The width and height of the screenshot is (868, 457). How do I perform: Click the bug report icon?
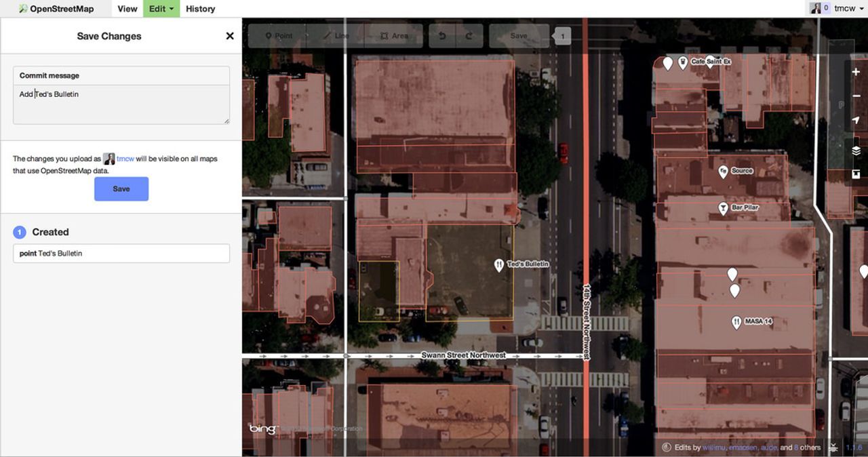tap(833, 448)
